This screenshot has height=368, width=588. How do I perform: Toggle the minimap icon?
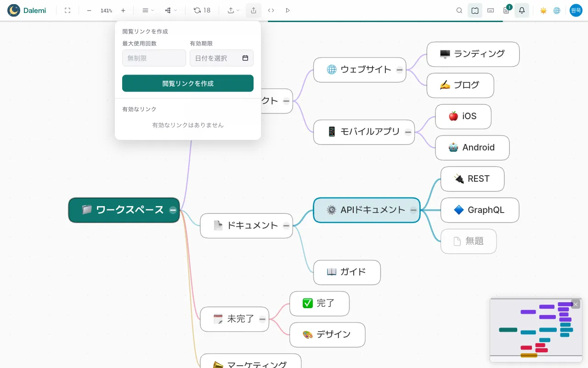475,10
